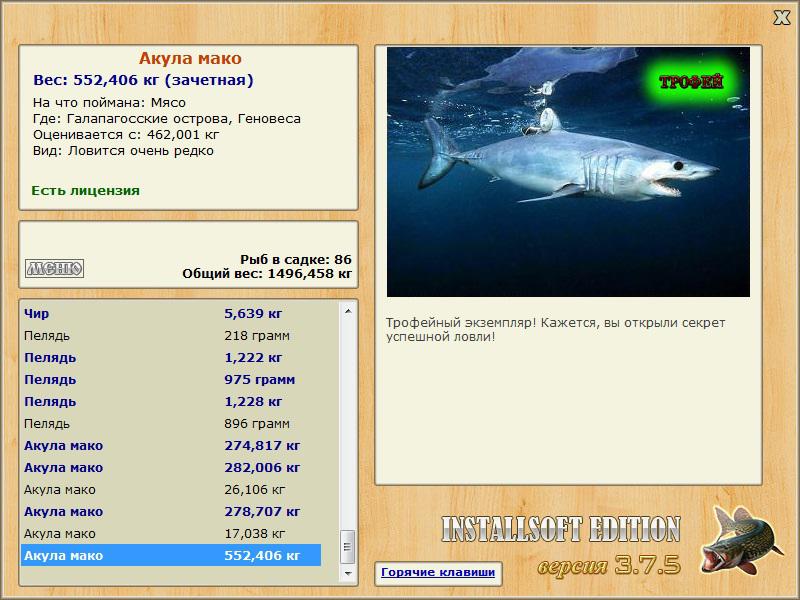Select the Пелядь 1,228 кг row
800x600 pixels.
click(171, 402)
